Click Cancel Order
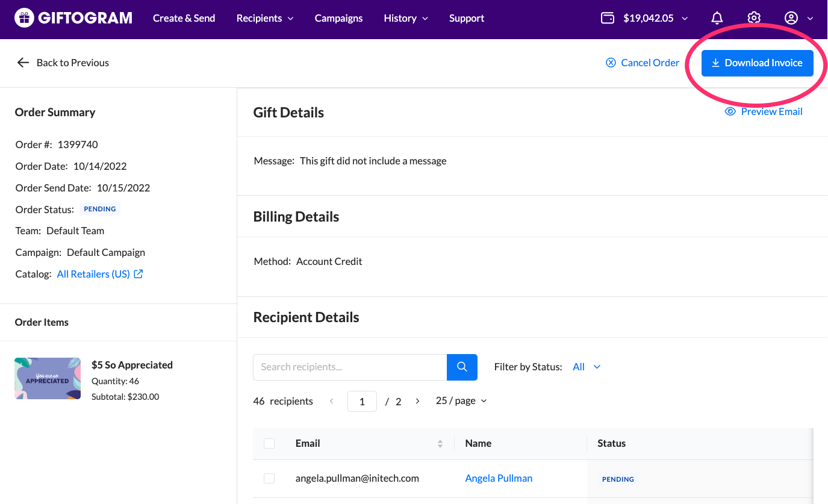This screenshot has height=504, width=828. pos(643,63)
